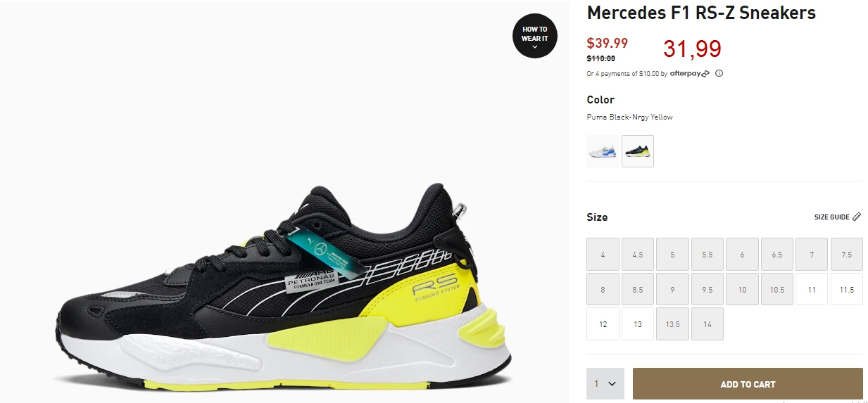This screenshot has width=868, height=403.
Task: Click the Add To Cart button
Action: 748,384
